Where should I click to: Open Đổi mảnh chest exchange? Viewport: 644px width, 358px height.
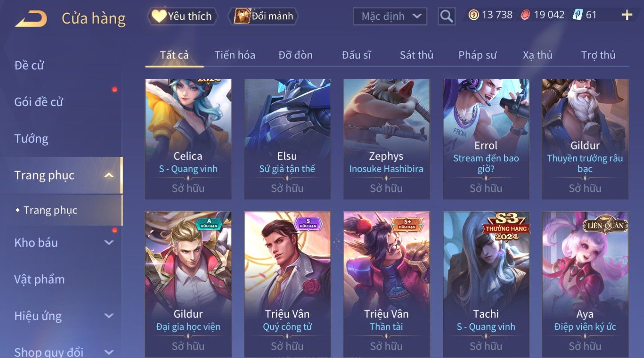click(x=264, y=16)
